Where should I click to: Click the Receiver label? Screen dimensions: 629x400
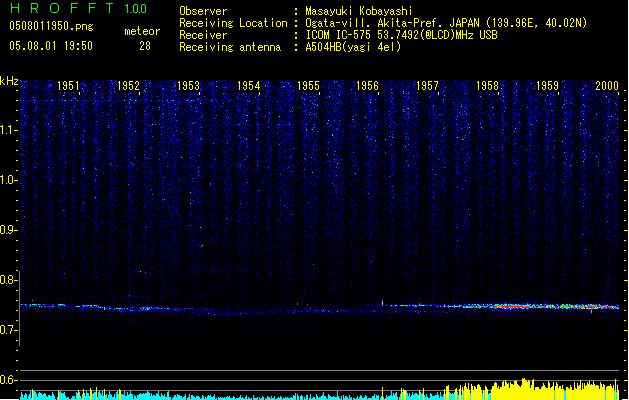[203, 35]
